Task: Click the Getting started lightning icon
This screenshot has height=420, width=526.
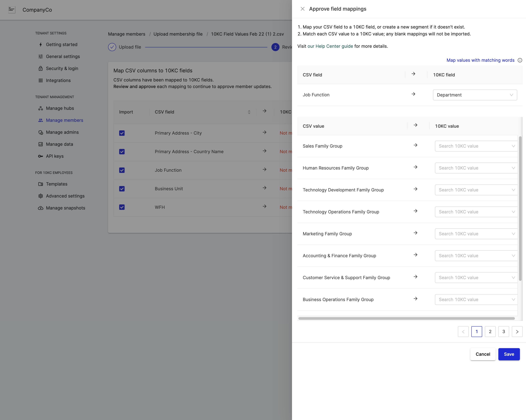Action: click(40, 44)
